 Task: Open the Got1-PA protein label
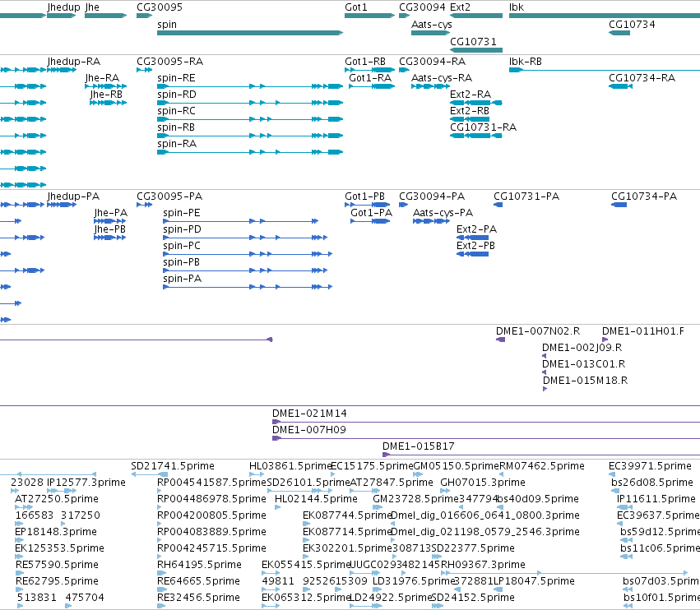click(372, 213)
